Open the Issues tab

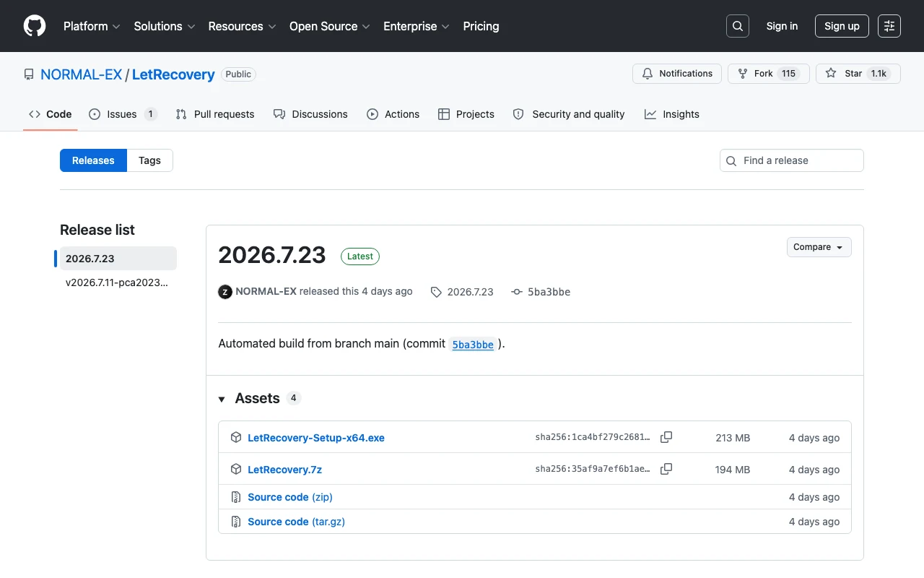point(123,114)
